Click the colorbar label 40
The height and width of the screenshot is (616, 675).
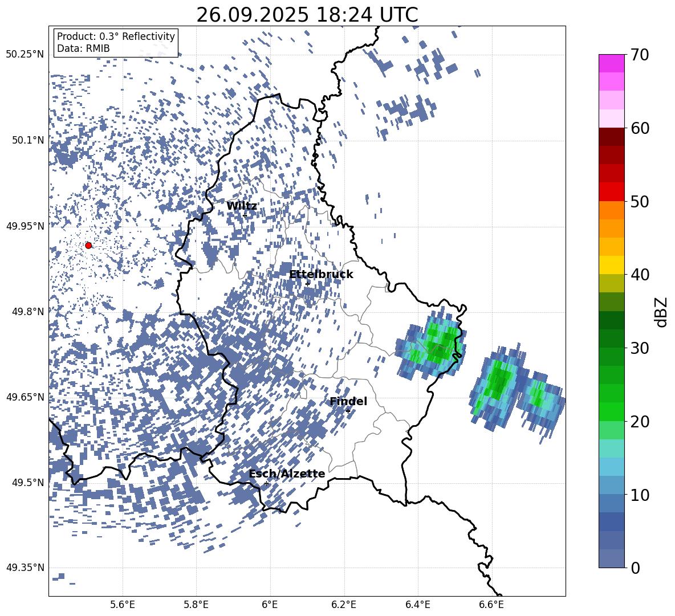click(640, 275)
